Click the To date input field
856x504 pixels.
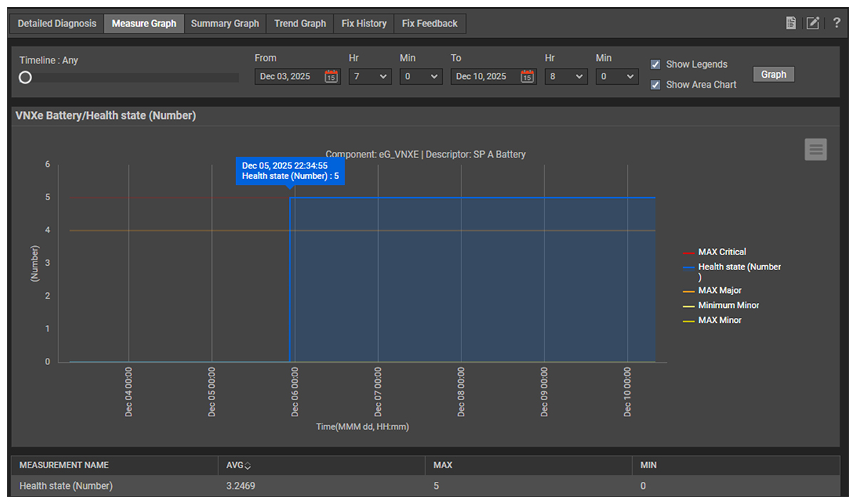click(x=482, y=76)
